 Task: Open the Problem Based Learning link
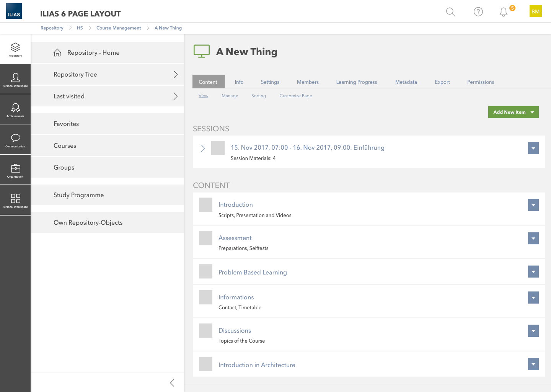coord(253,272)
